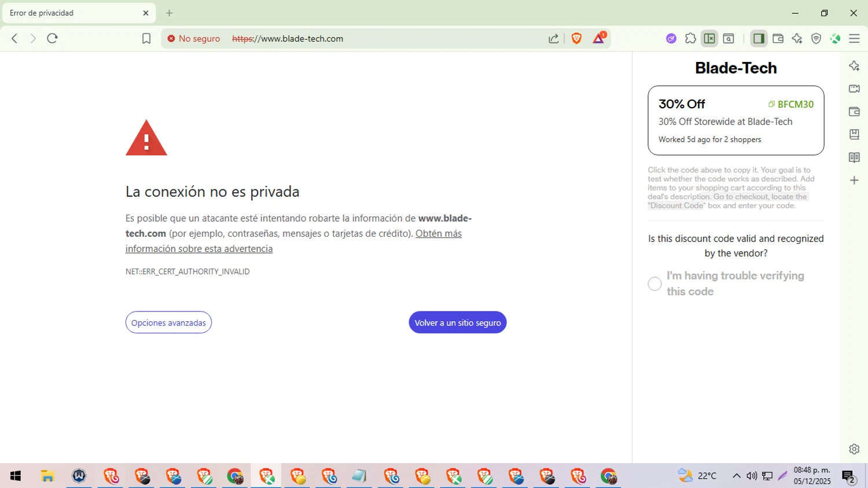Click 'Is this discount code valid' question text
The height and width of the screenshot is (488, 868).
click(x=736, y=245)
